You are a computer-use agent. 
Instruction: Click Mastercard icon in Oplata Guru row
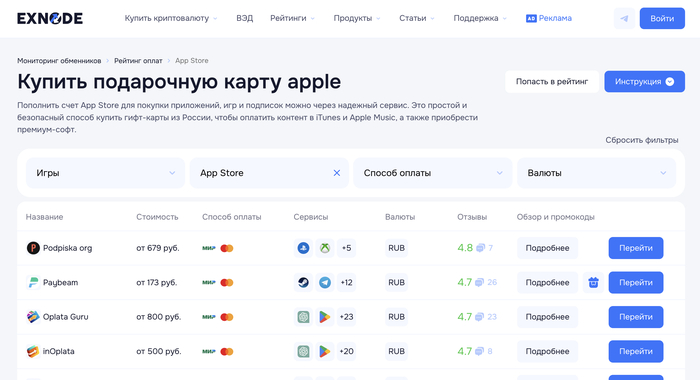(227, 317)
